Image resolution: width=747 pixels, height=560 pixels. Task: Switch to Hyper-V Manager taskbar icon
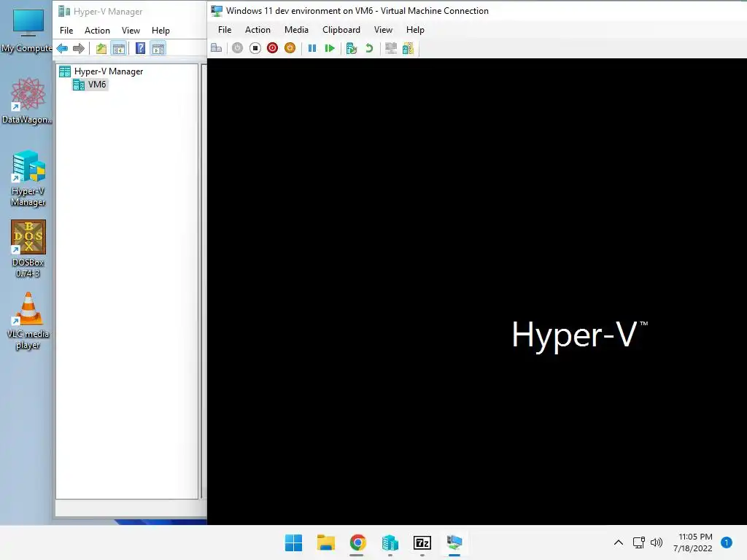click(x=390, y=542)
